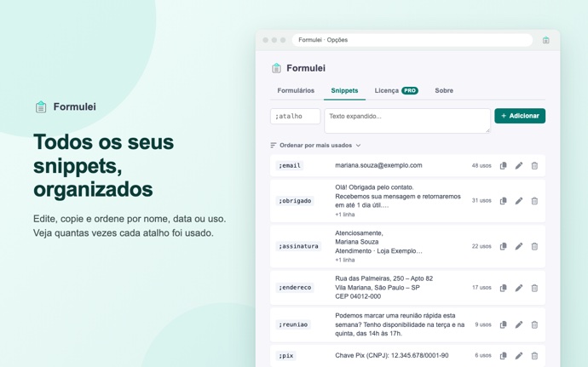The width and height of the screenshot is (588, 367).
Task: Click the Podemos marcar uma reunião text
Action: click(x=400, y=324)
